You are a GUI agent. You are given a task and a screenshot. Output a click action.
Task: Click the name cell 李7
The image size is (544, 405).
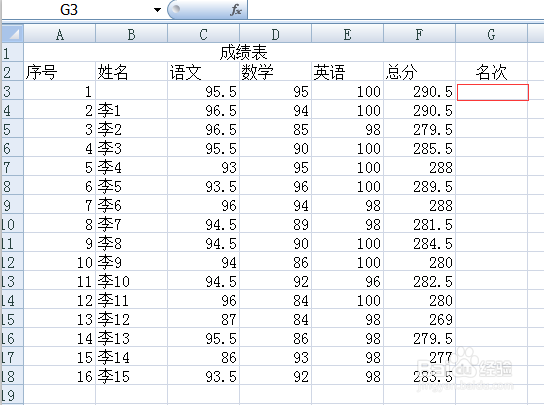tap(131, 223)
